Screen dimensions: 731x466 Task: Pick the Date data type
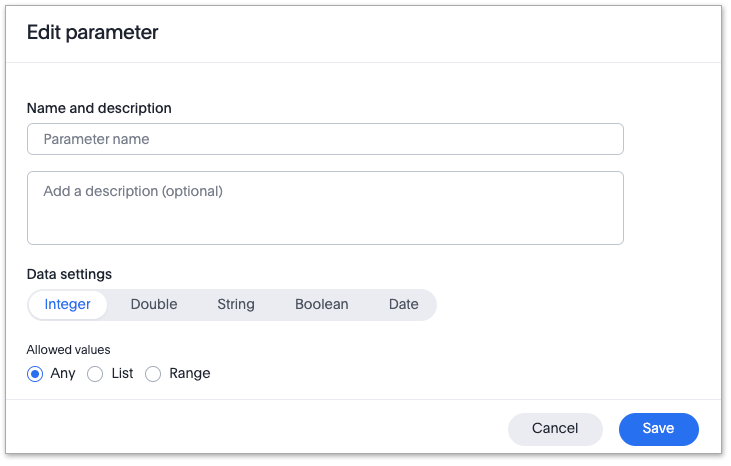point(404,304)
